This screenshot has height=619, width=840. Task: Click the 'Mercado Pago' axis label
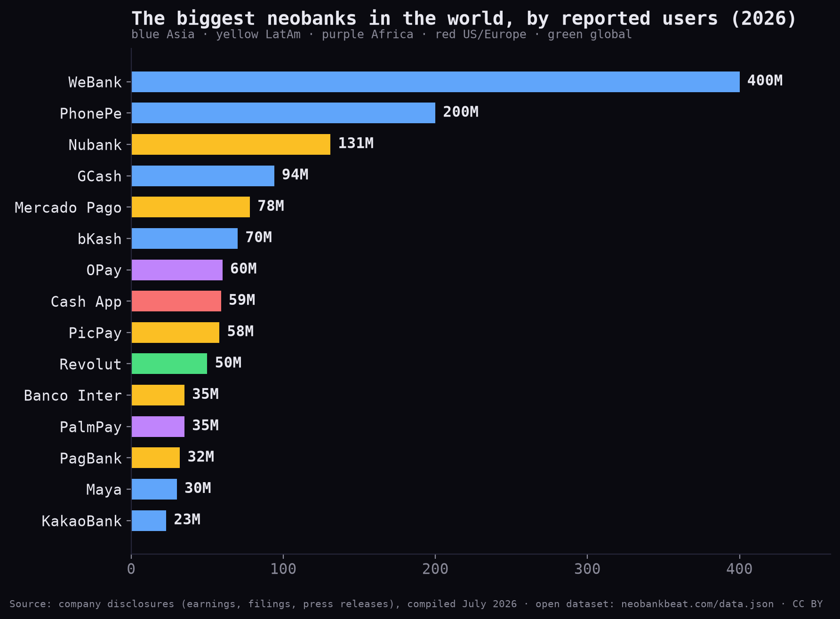(68, 208)
